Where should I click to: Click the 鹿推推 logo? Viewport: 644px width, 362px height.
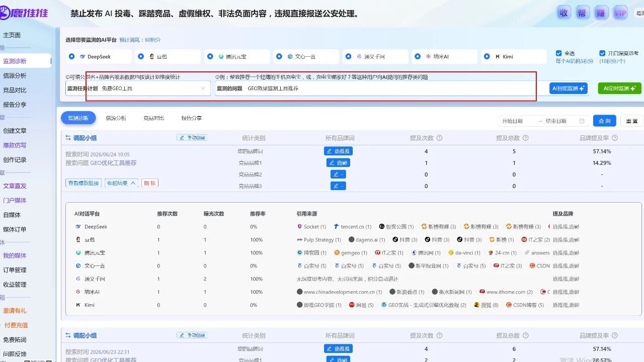pyautogui.click(x=24, y=13)
